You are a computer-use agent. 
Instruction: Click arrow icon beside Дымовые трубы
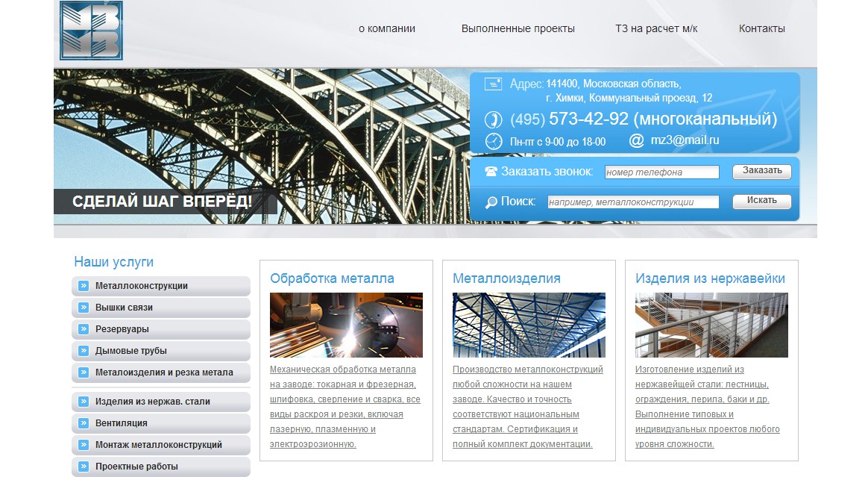84,351
